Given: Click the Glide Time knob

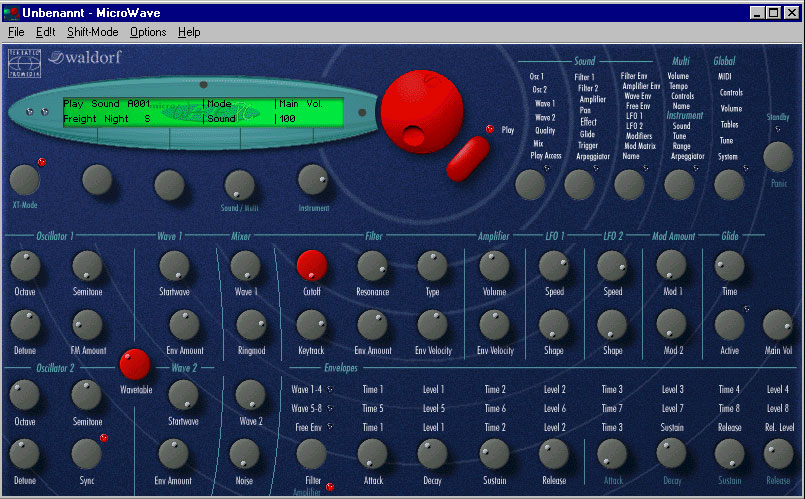Looking at the screenshot, I should pyautogui.click(x=729, y=266).
